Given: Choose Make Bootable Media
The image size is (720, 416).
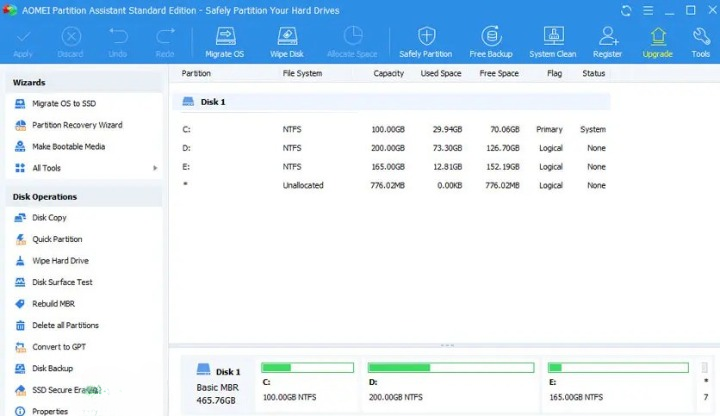Looking at the screenshot, I should (68, 146).
